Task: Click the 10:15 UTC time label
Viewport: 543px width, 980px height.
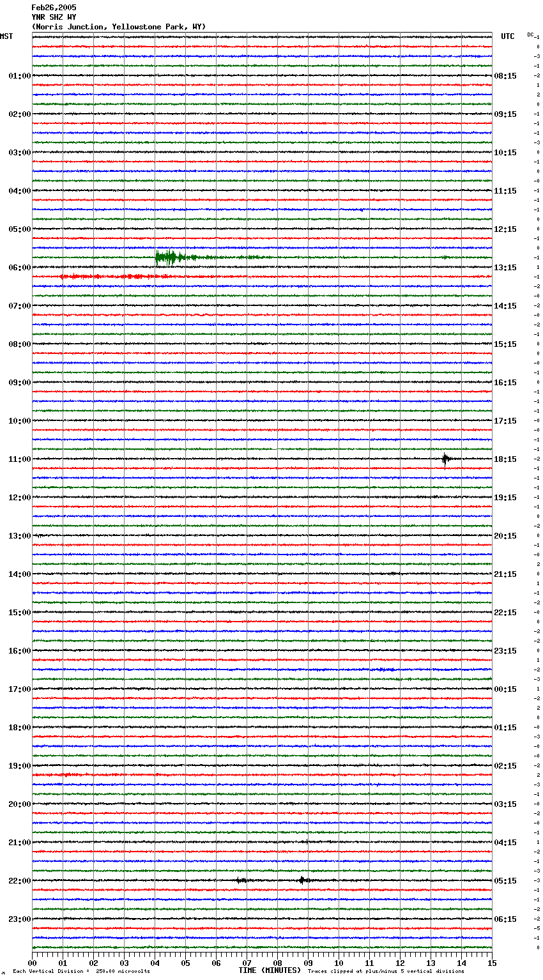Action: (505, 153)
